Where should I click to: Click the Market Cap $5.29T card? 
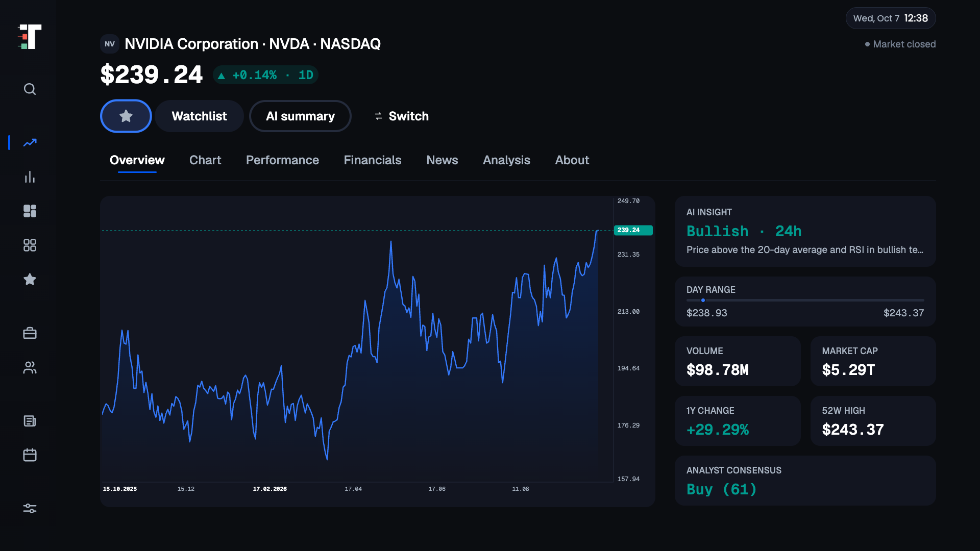pyautogui.click(x=873, y=361)
